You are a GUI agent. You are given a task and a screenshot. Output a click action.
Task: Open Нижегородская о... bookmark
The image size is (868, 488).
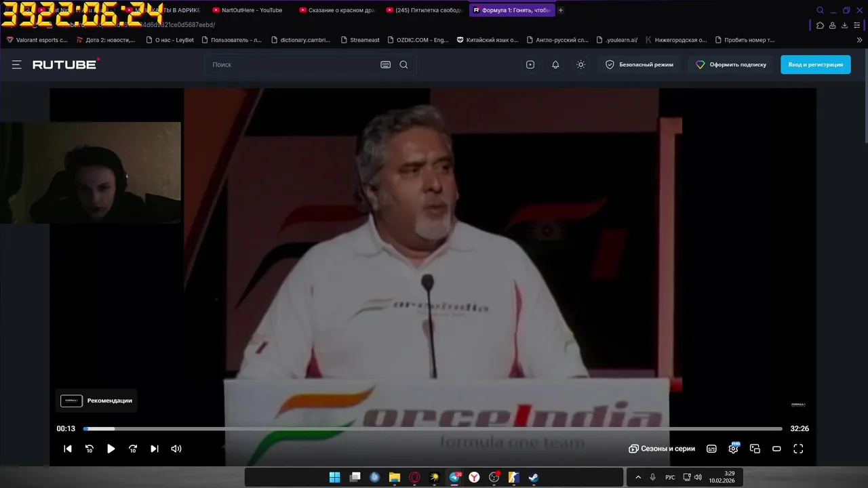tap(676, 40)
